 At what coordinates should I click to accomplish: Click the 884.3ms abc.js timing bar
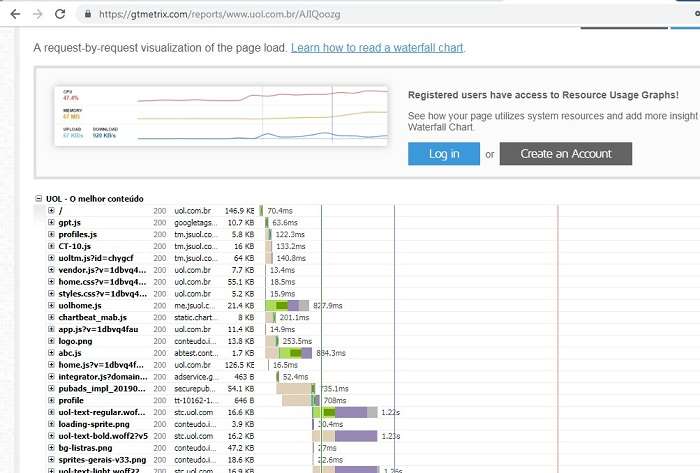[x=289, y=353]
